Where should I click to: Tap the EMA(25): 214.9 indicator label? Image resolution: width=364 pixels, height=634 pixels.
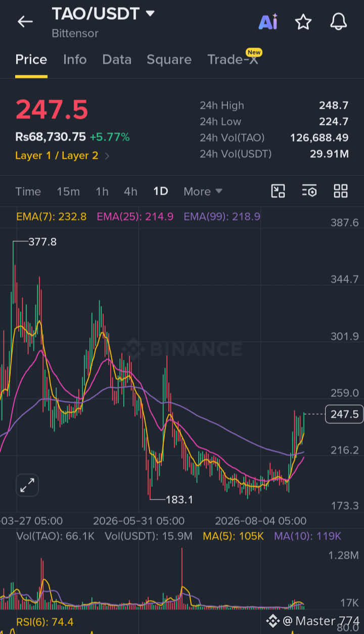[x=135, y=217]
